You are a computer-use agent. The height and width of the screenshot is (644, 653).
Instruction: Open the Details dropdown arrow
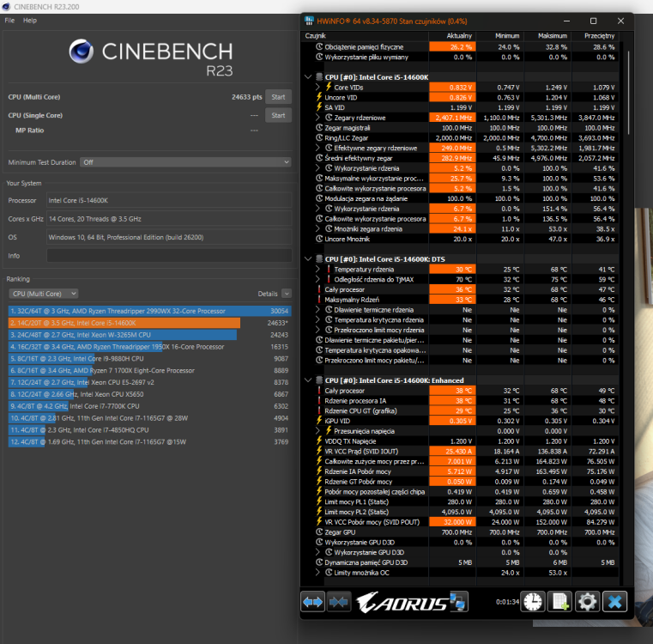287,294
